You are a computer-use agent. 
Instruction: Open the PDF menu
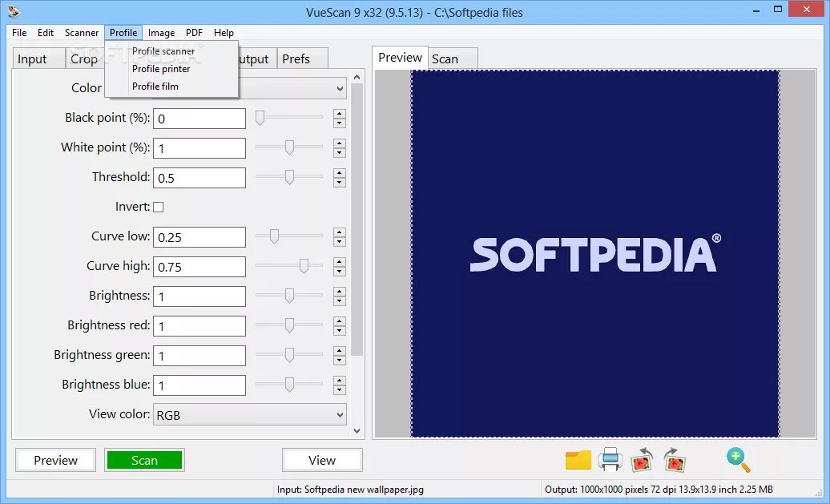pyautogui.click(x=194, y=33)
